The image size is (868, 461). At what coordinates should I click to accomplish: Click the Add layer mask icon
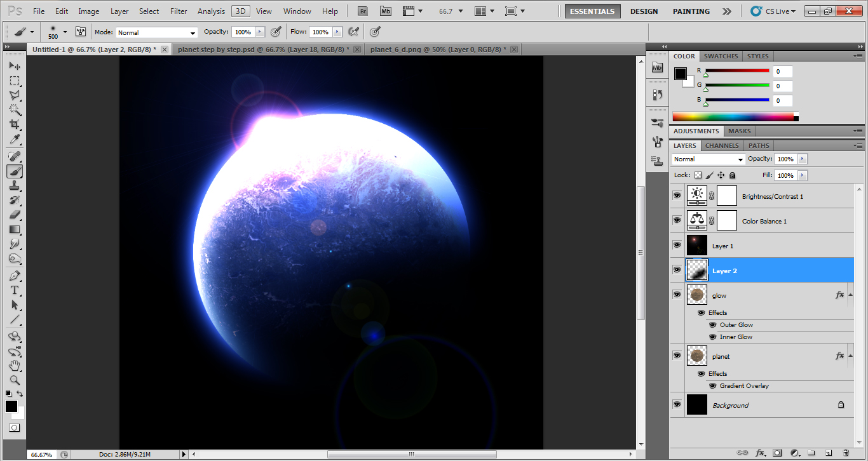click(777, 452)
